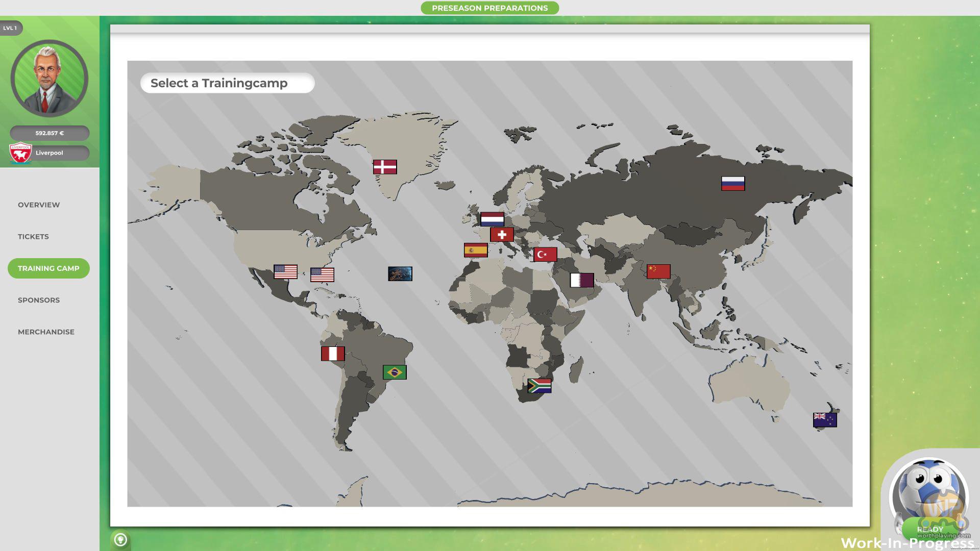Choose the South Africa flag camp
Image resolution: width=980 pixels, height=551 pixels.
click(540, 386)
